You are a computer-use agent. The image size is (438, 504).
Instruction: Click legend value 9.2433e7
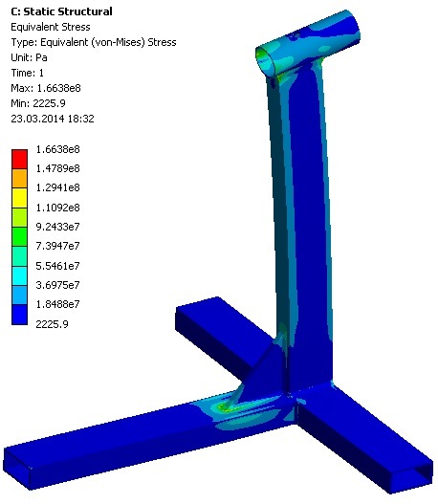tap(57, 227)
